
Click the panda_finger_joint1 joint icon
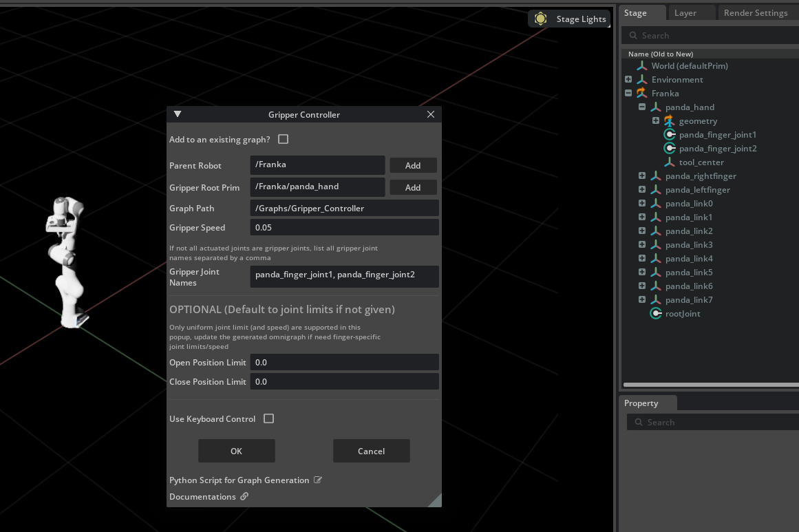670,134
